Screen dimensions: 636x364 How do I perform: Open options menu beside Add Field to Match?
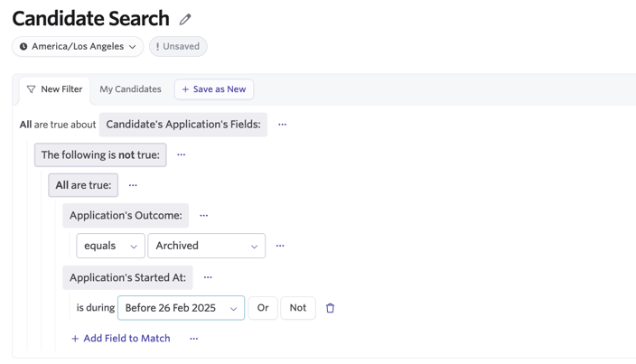[194, 339]
